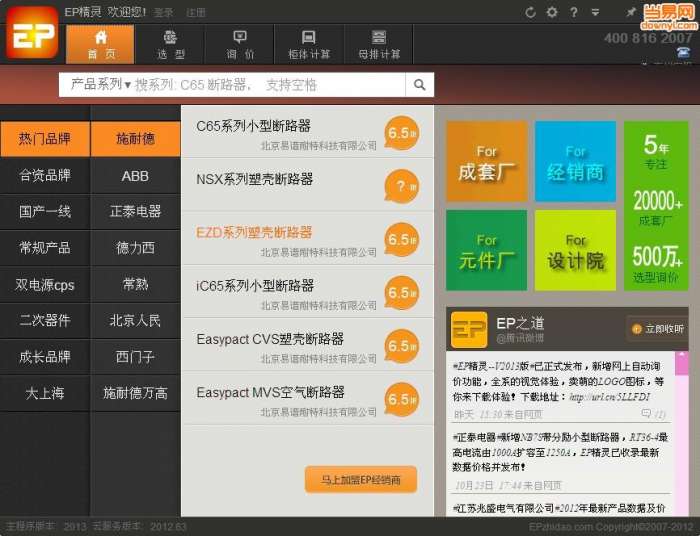
Task: Choose the 德力西 brand
Action: pos(136,248)
